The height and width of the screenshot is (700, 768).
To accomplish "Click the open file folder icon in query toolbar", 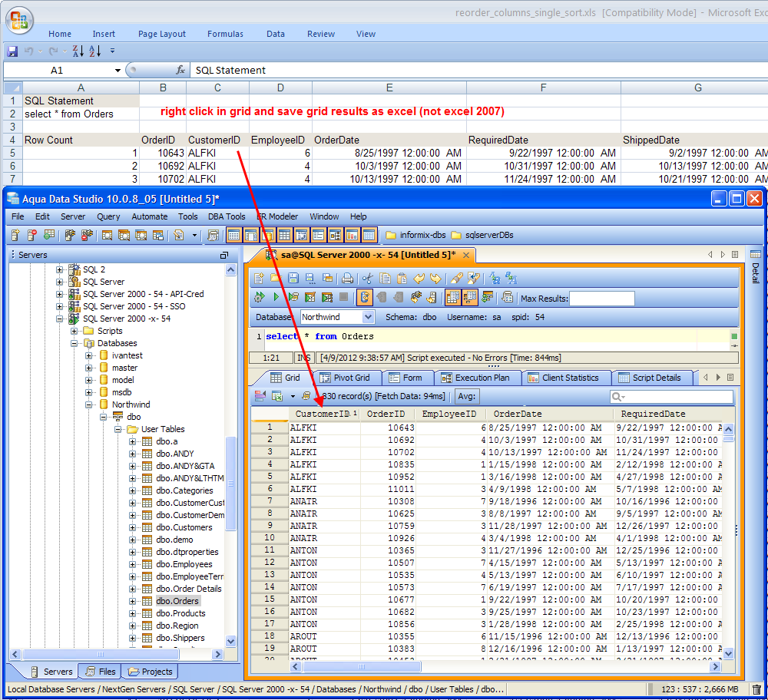I will click(276, 279).
